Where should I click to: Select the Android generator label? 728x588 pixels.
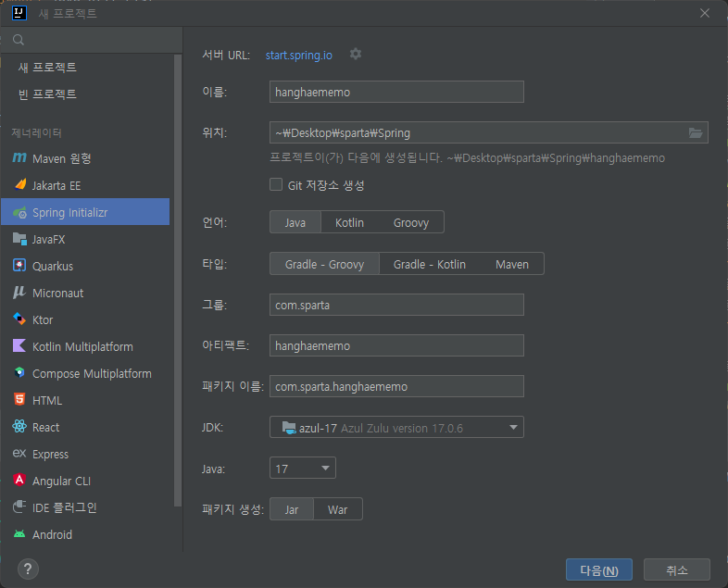tap(53, 534)
